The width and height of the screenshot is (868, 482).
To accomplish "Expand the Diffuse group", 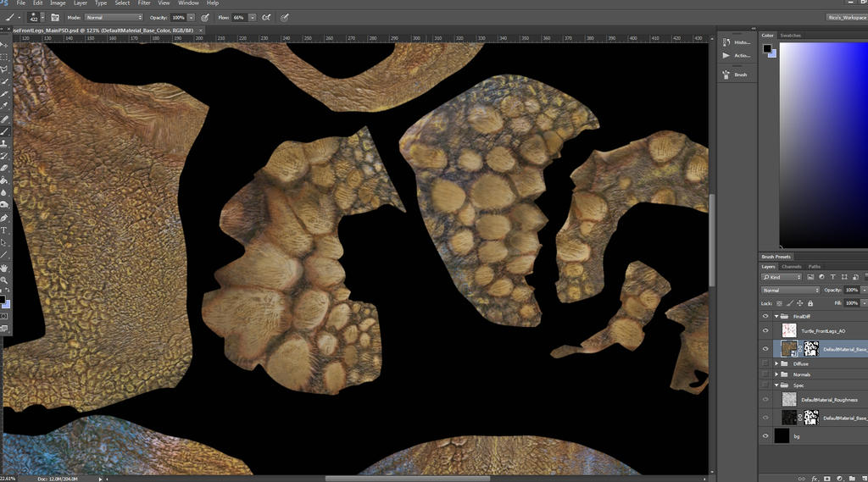I will [x=776, y=363].
